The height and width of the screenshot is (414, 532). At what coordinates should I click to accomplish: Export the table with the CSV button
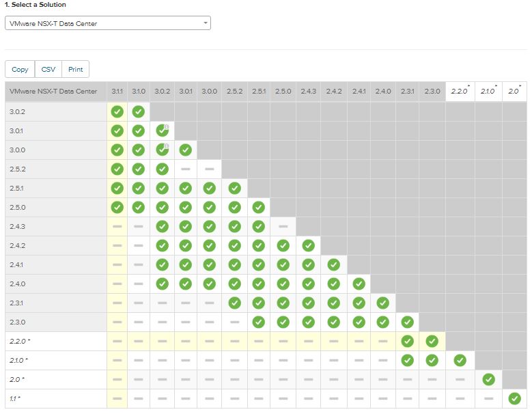coord(48,70)
